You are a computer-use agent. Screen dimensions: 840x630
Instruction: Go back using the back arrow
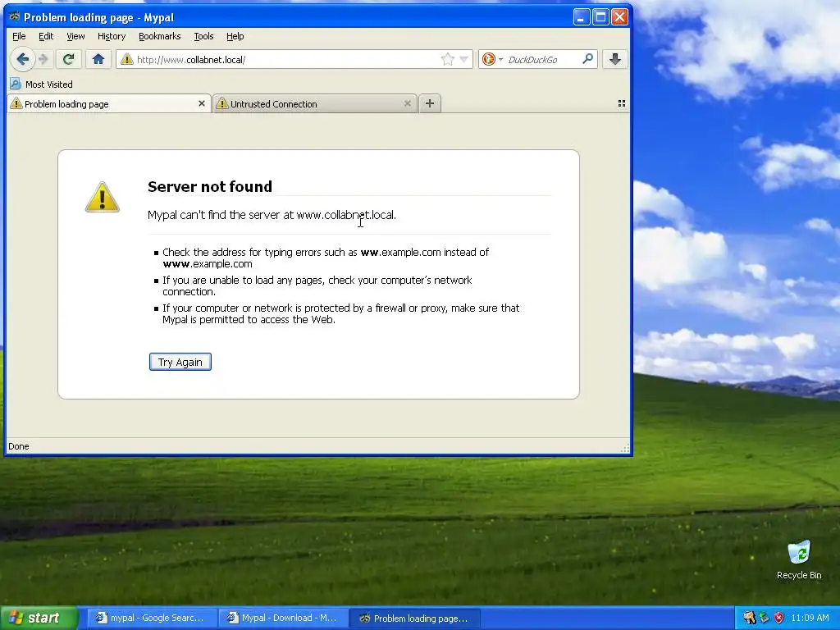click(x=22, y=59)
